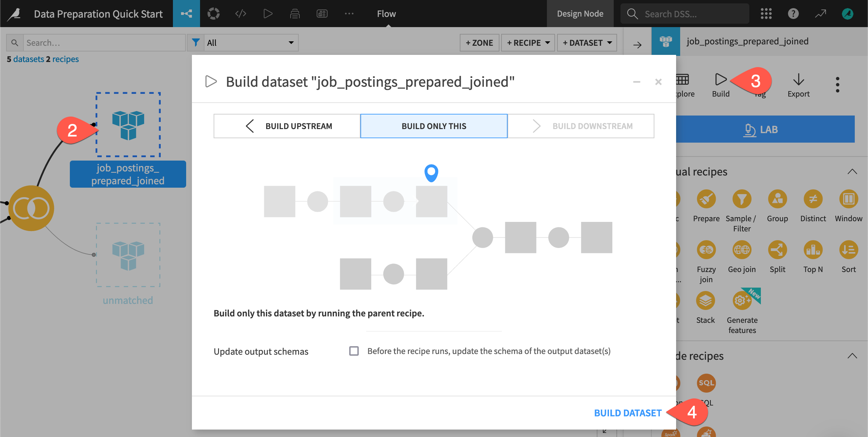868x437 pixels.
Task: Collapse the visual recipes section
Action: pos(852,171)
